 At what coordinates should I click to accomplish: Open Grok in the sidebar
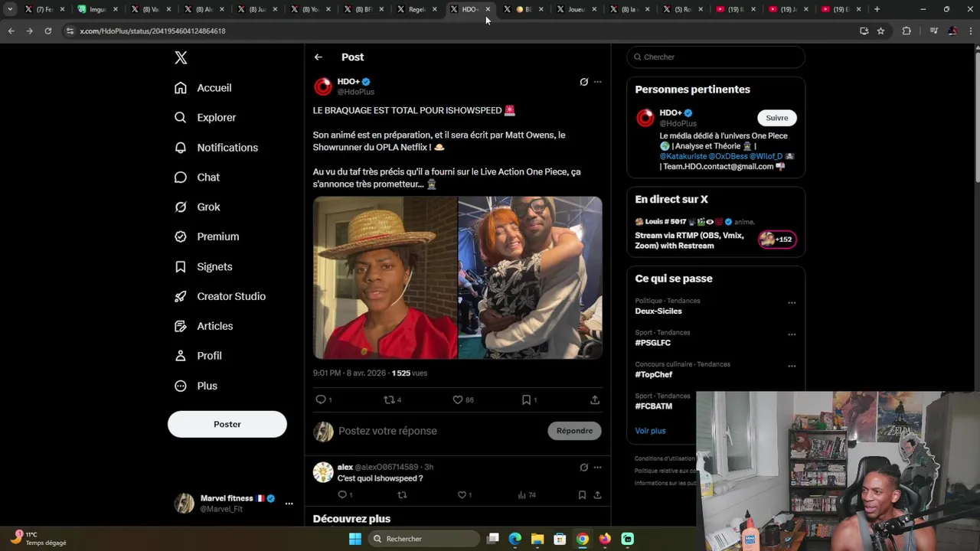(198, 207)
